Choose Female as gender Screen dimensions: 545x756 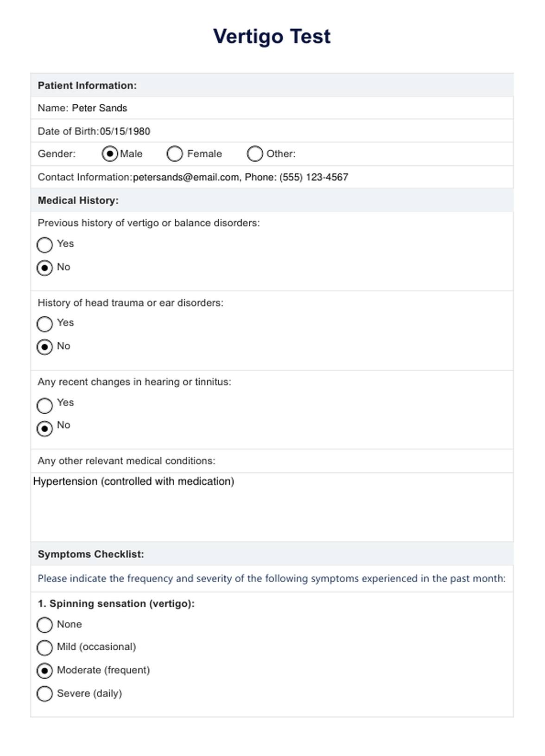coord(175,154)
